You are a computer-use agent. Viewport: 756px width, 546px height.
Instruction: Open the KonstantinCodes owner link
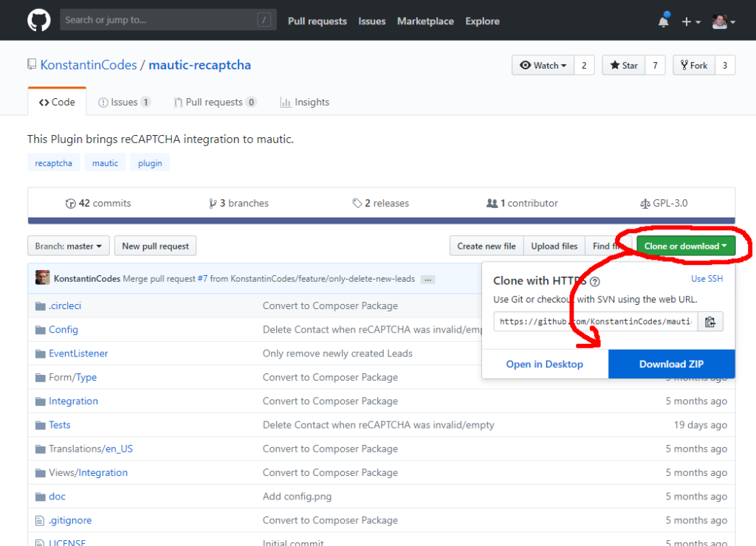pyautogui.click(x=89, y=65)
